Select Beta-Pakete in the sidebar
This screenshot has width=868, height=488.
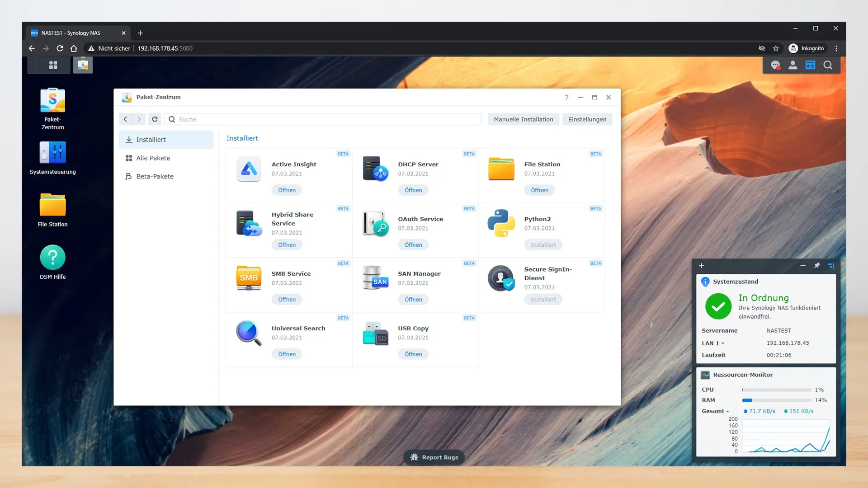pyautogui.click(x=166, y=176)
